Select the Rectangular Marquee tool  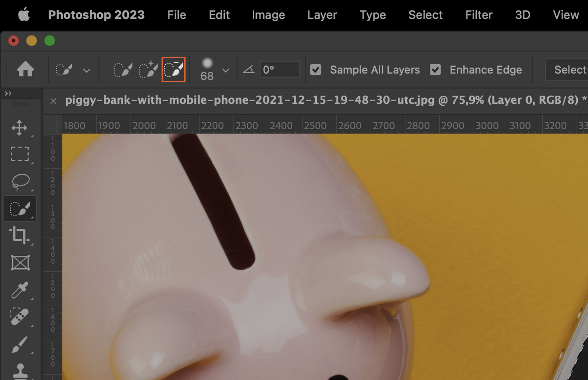(20, 154)
